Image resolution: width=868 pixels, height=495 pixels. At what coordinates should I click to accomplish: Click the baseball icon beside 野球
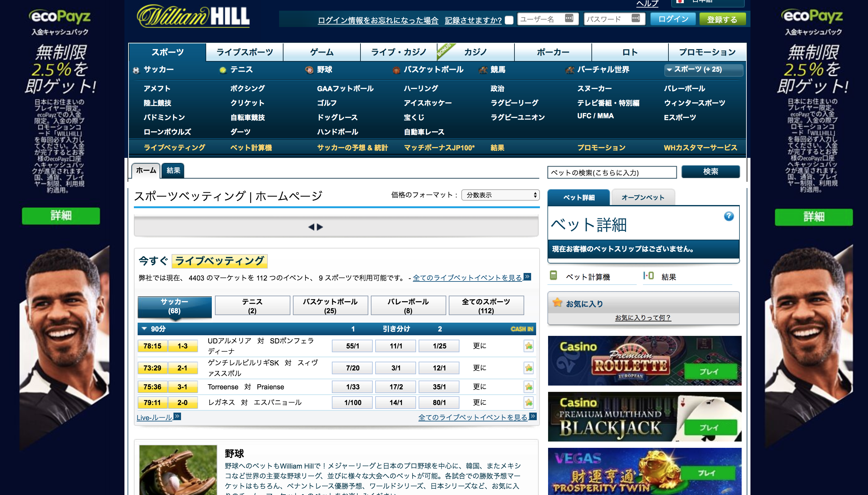309,70
